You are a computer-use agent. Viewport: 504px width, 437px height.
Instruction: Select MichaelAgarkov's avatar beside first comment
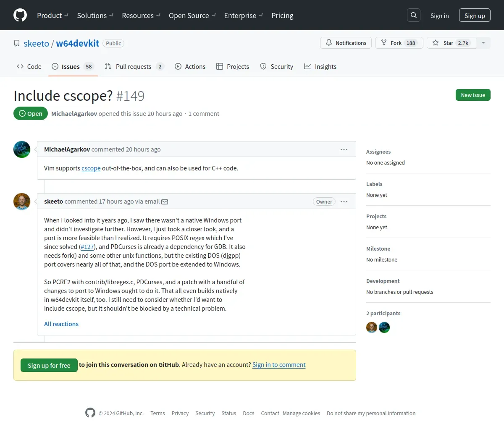pos(22,149)
